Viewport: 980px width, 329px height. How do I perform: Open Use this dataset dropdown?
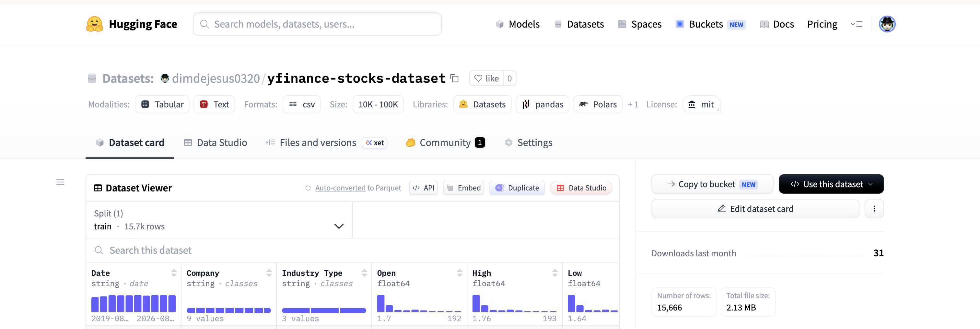coord(831,184)
